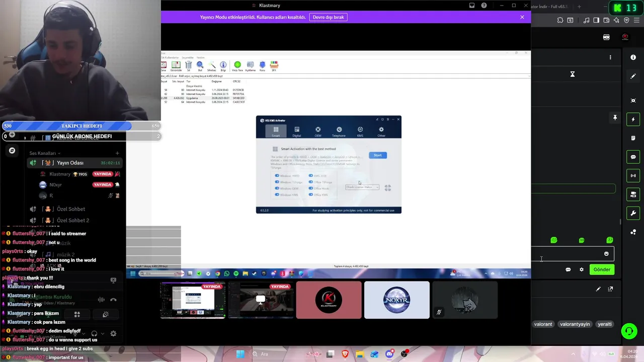Click the SFX icon in the archive toolbar

(274, 66)
